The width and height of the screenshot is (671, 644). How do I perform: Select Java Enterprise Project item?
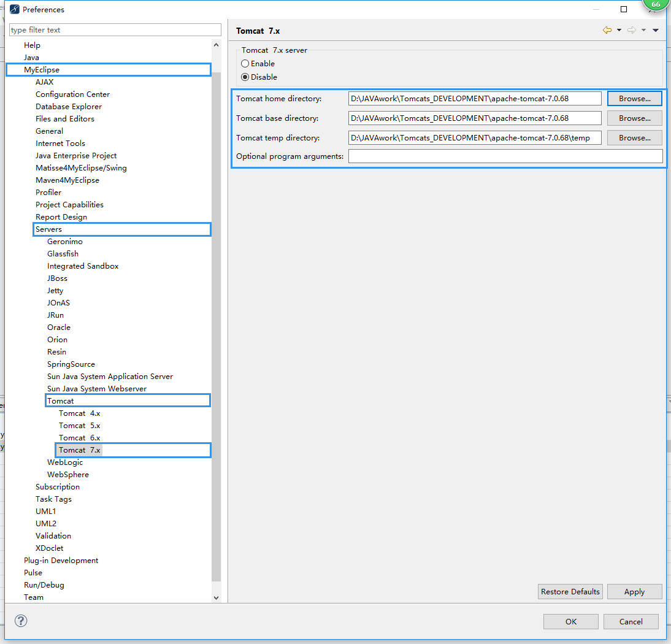point(75,155)
